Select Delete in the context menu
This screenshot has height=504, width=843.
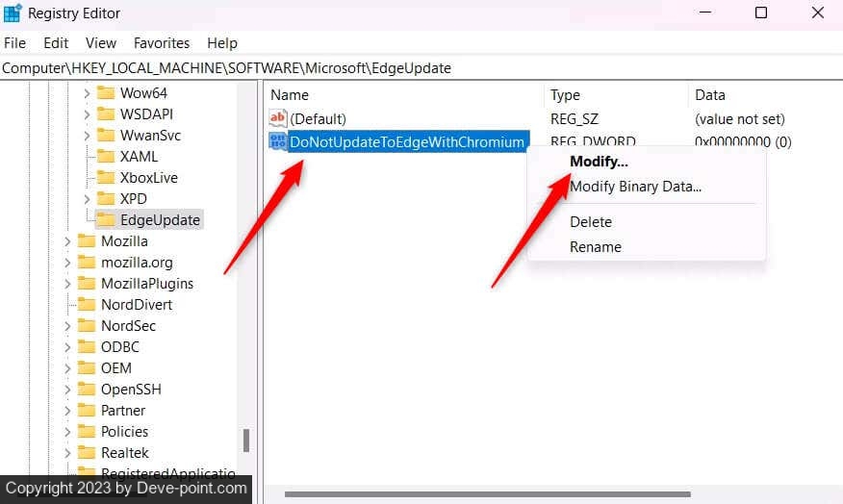[591, 222]
